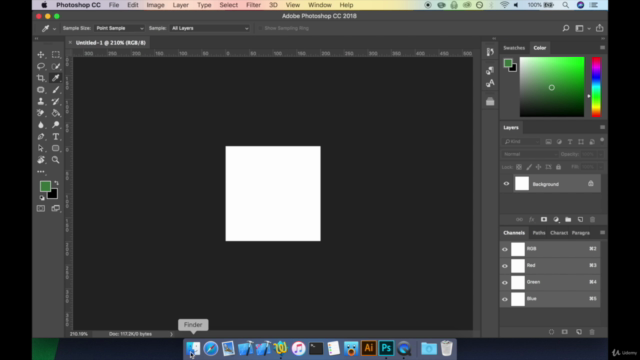Switch to the Swatches tab

514,48
